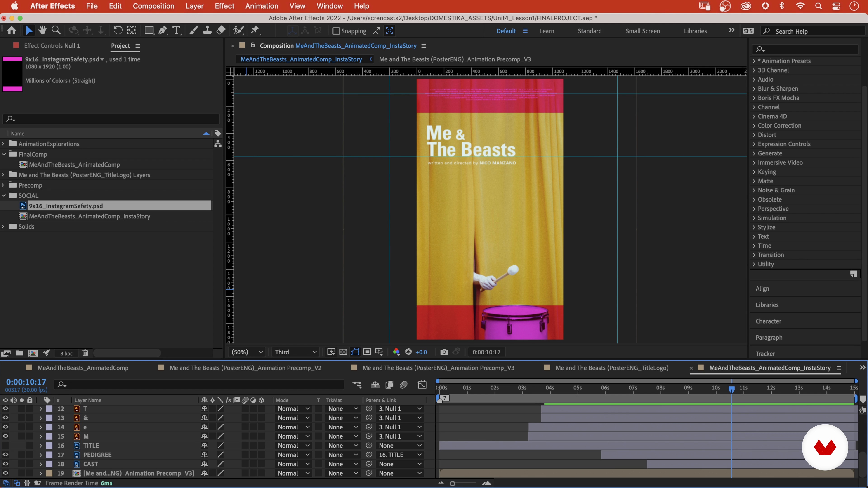
Task: Hide layer 12 T with eye toggle
Action: click(5, 408)
